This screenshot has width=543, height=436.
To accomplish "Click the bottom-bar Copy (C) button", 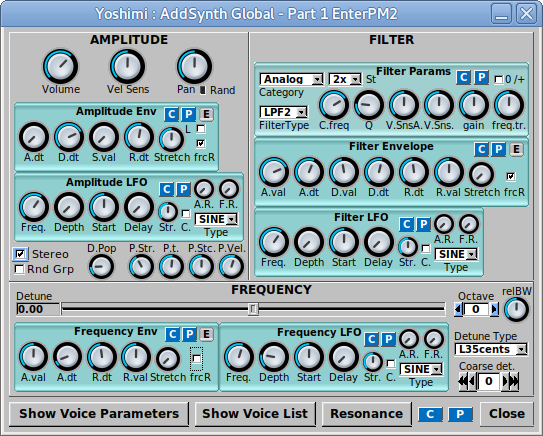I will click(430, 414).
